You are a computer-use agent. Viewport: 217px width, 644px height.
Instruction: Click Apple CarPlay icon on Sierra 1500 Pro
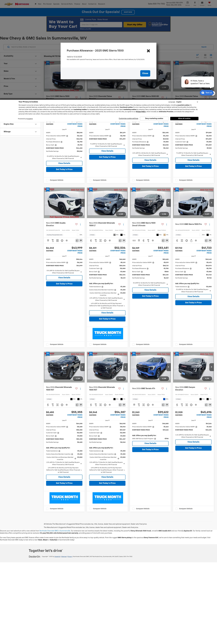[x=191, y=240]
